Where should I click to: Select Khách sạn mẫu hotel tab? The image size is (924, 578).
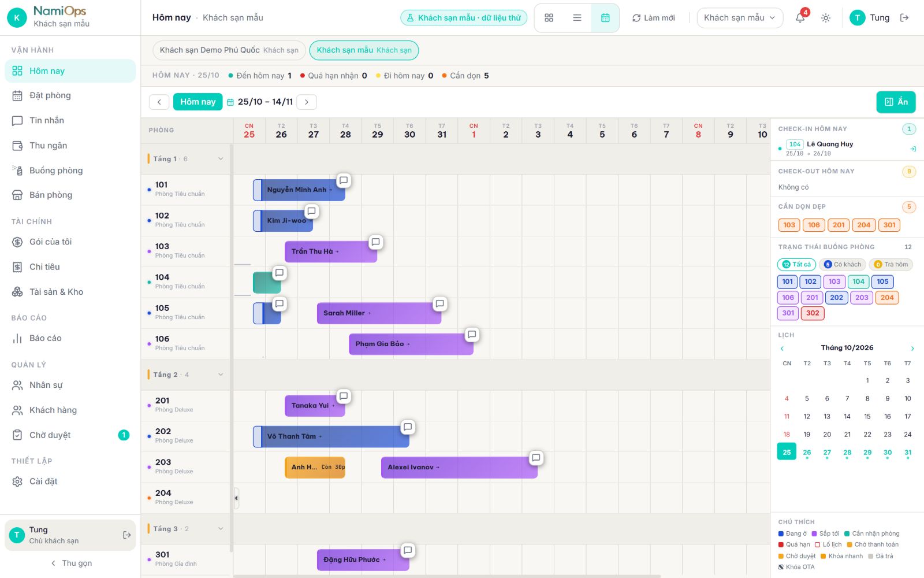(364, 50)
